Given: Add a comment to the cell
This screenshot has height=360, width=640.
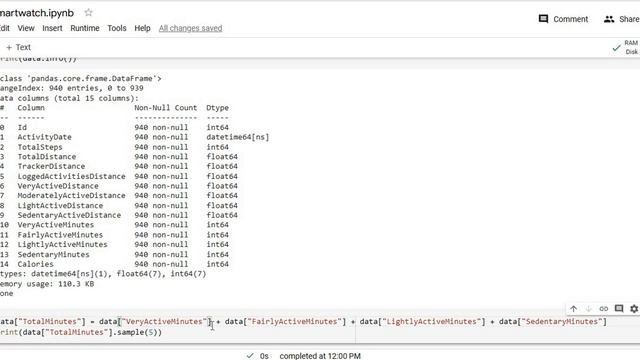Looking at the screenshot, I should click(619, 309).
